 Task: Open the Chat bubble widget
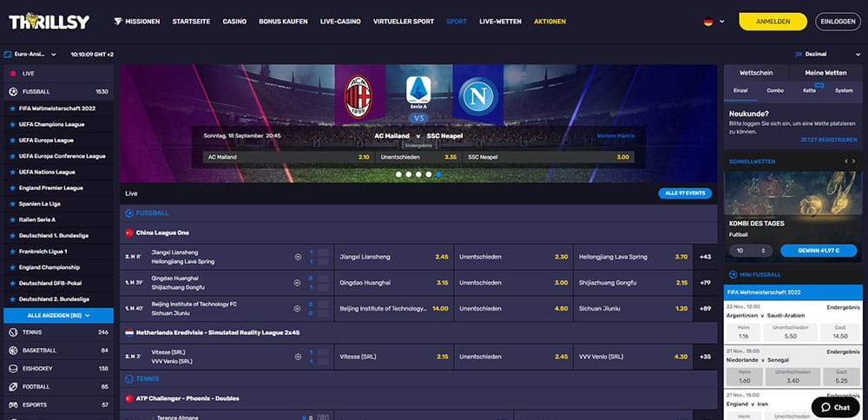point(835,407)
